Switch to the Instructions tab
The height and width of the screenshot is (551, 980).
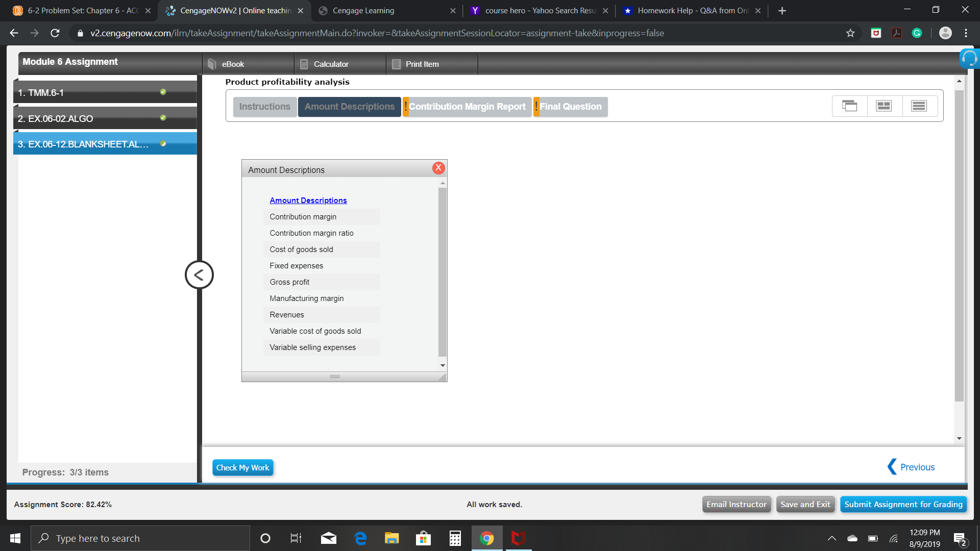tap(264, 107)
